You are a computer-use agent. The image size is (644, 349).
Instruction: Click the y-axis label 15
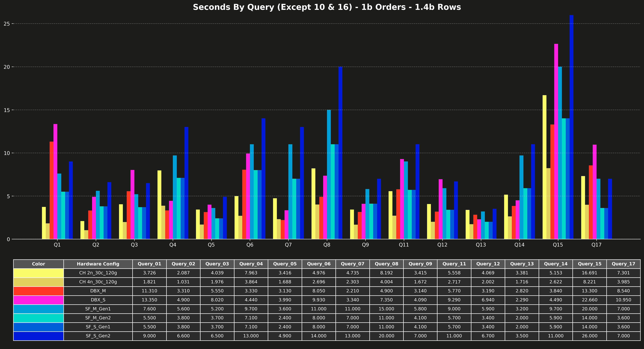[7, 110]
